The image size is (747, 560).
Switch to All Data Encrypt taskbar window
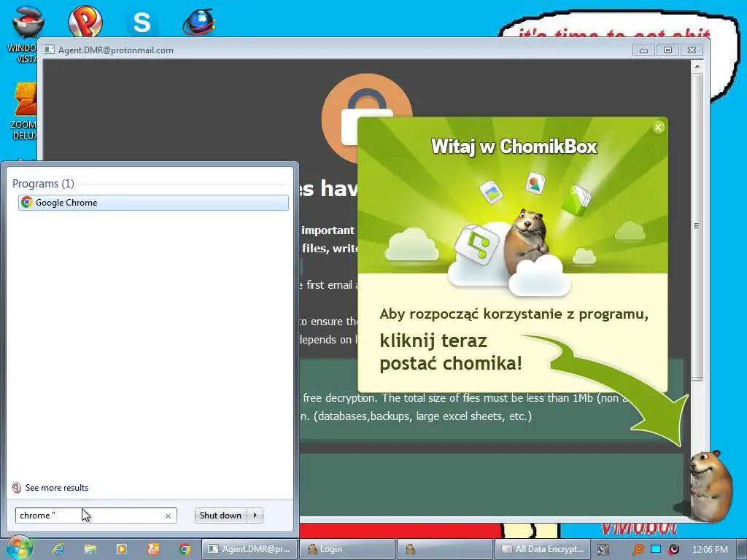(x=543, y=549)
